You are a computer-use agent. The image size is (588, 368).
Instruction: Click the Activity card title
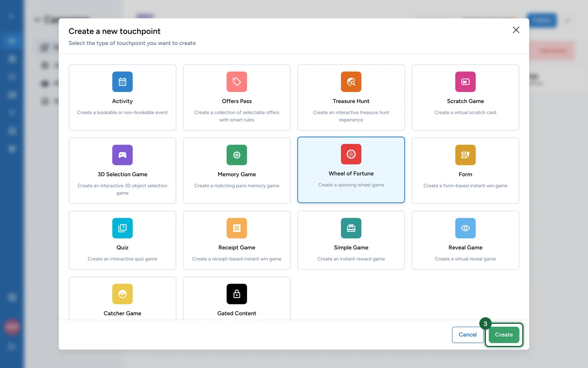122,101
